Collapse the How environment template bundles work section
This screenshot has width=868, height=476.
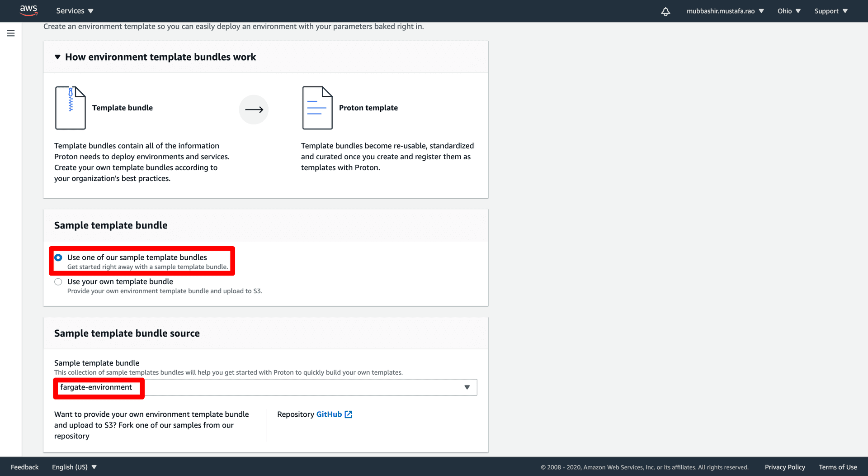click(57, 57)
